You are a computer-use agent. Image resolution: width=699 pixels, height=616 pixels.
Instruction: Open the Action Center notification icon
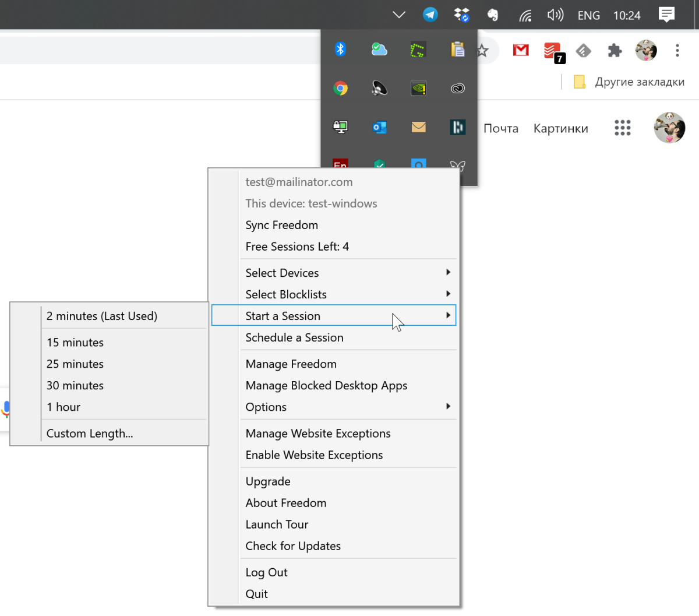point(666,15)
